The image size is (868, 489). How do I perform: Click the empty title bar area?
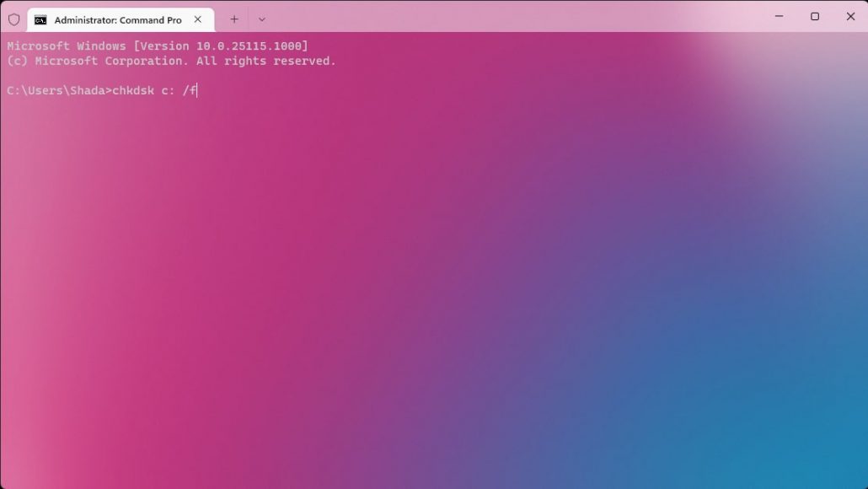pyautogui.click(x=506, y=17)
